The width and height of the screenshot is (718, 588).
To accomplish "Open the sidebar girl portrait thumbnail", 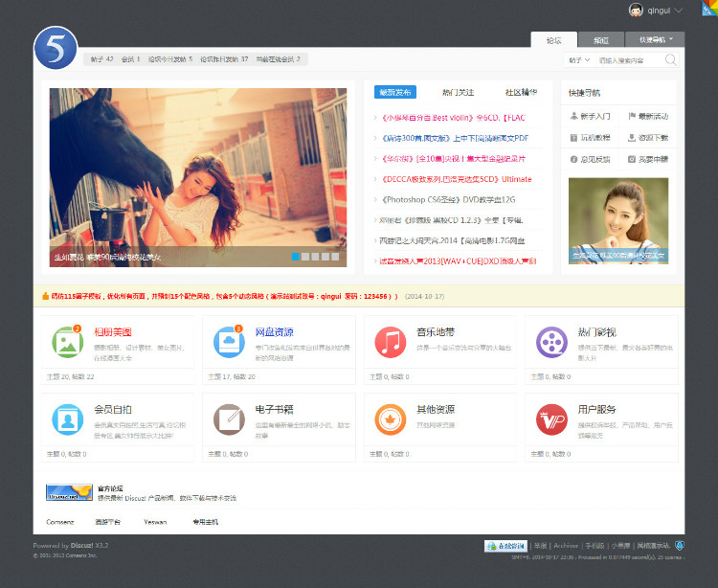I will (618, 220).
